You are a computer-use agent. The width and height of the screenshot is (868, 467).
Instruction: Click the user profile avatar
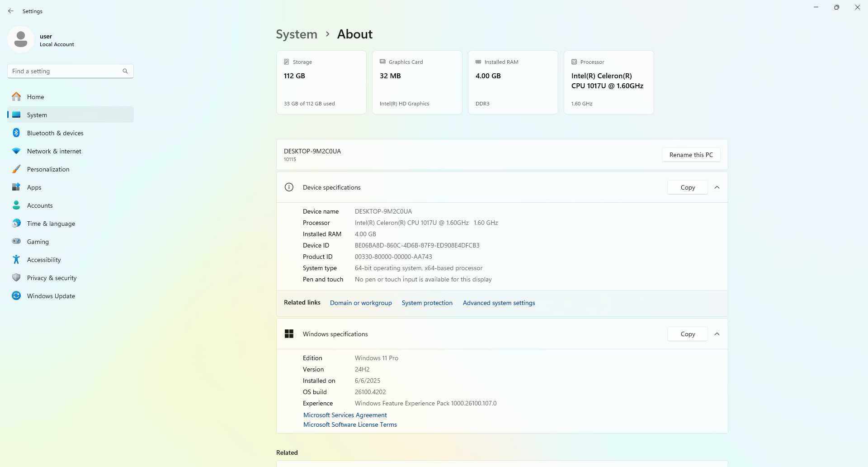(21, 39)
